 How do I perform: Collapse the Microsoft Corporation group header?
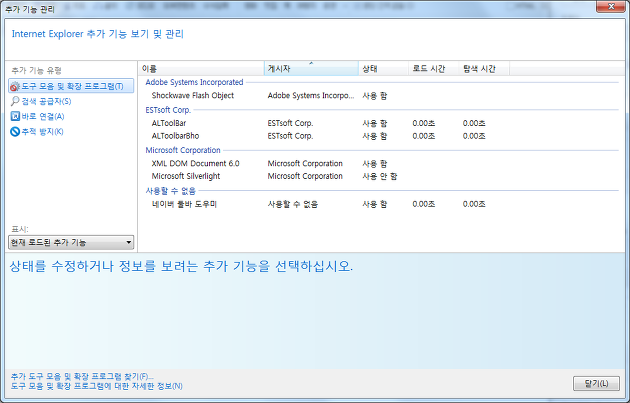point(183,150)
